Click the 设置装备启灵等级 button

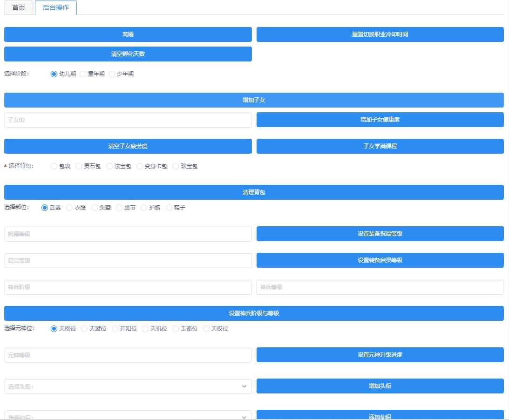click(x=380, y=260)
